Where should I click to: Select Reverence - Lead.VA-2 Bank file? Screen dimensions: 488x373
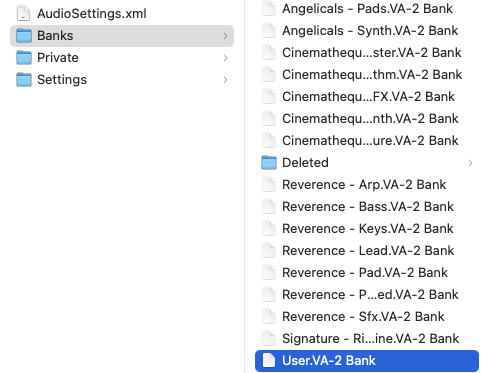367,250
